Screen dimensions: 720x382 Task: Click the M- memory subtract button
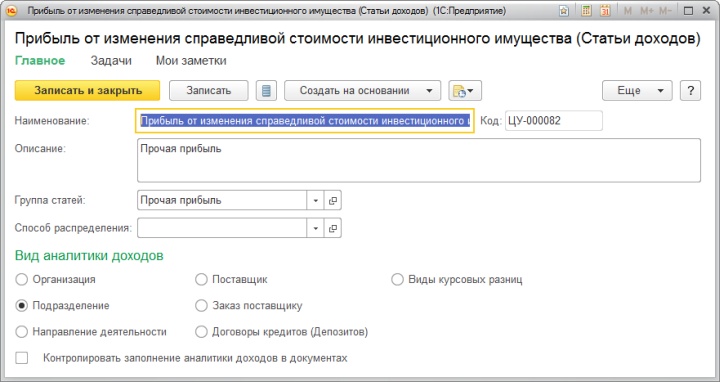[665, 11]
